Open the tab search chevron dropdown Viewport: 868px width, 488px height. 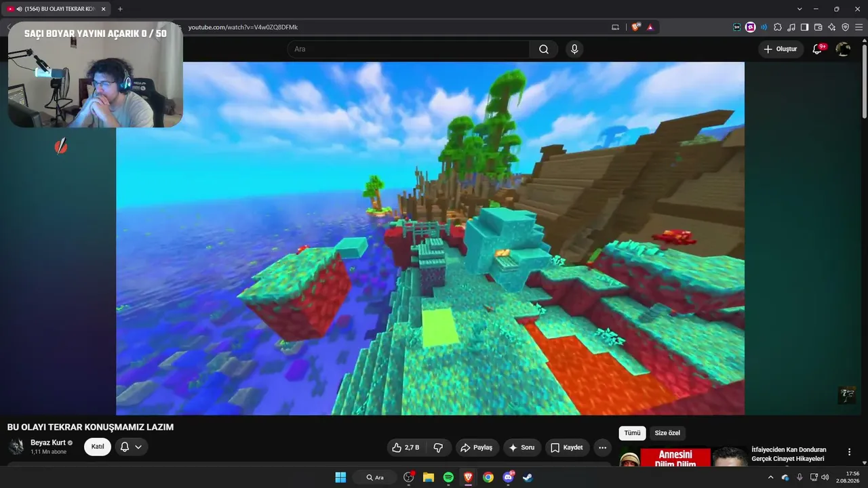(x=800, y=9)
